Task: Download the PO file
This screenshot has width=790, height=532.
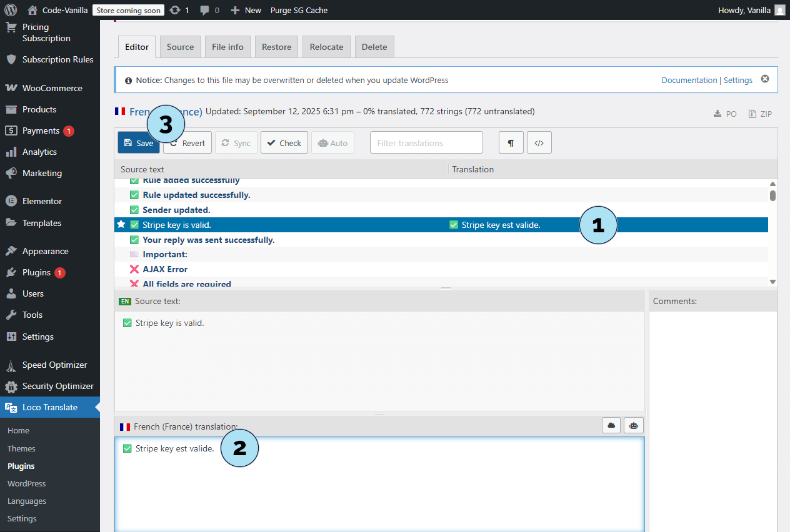Action: pyautogui.click(x=725, y=114)
